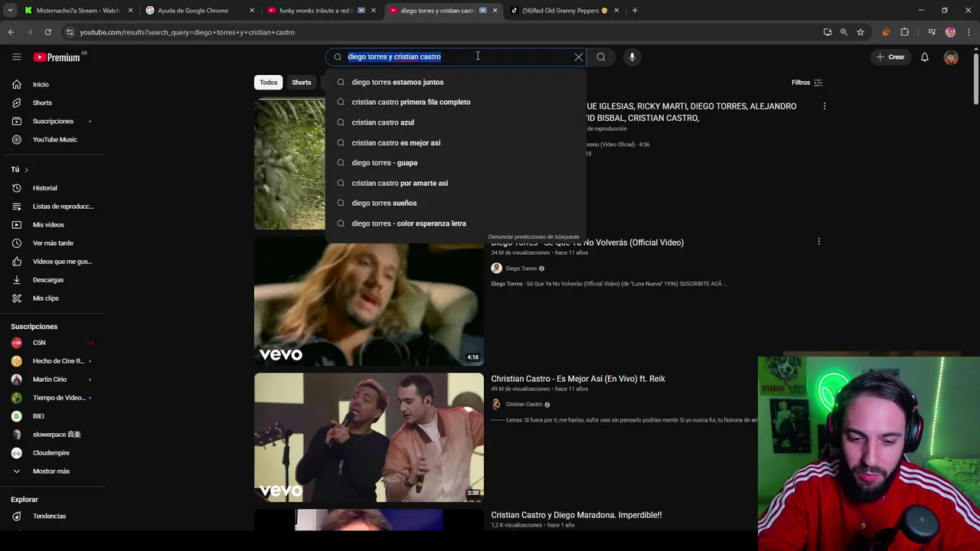This screenshot has height=551, width=980.
Task: Select the Shorts filter chip
Action: tap(302, 83)
